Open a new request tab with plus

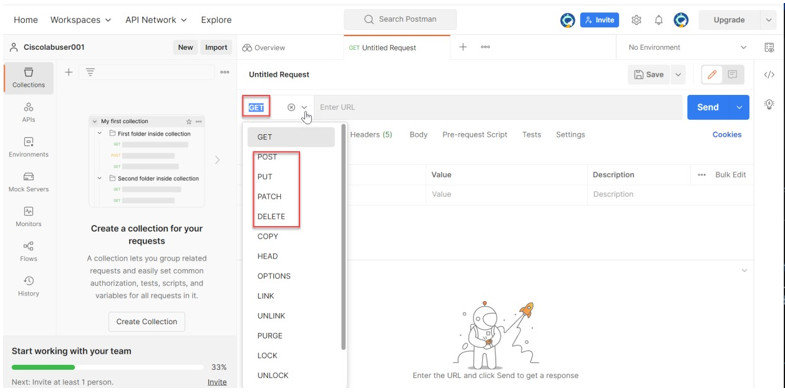click(463, 47)
